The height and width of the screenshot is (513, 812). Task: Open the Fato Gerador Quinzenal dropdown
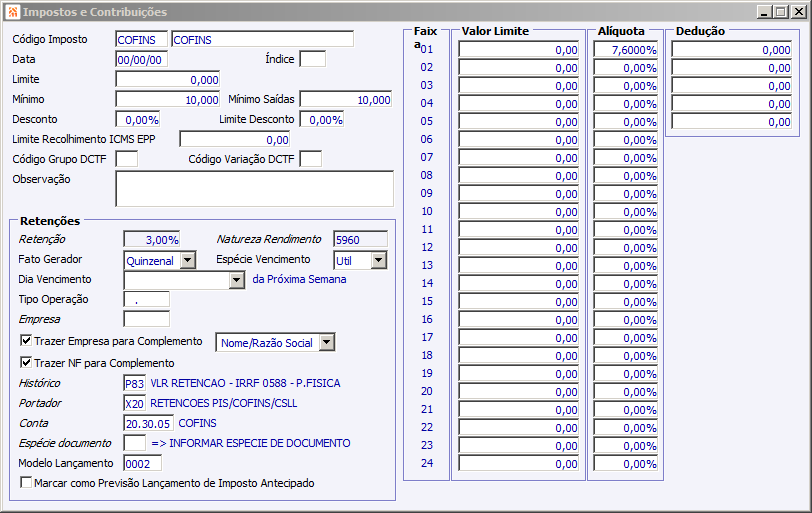coord(188,260)
